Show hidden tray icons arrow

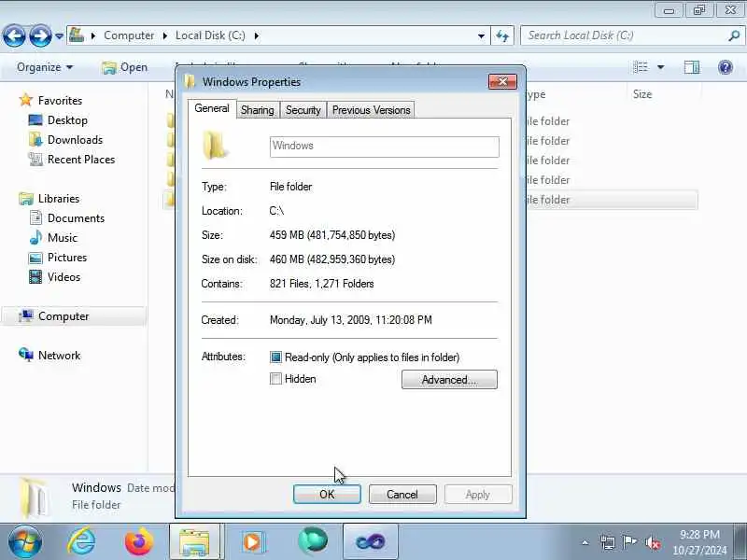[585, 542]
